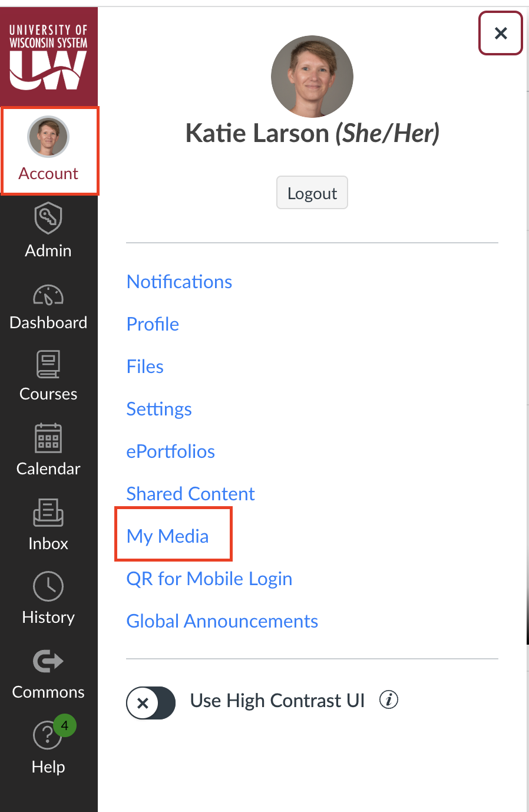
Task: Open the Admin shield icon
Action: tap(48, 219)
